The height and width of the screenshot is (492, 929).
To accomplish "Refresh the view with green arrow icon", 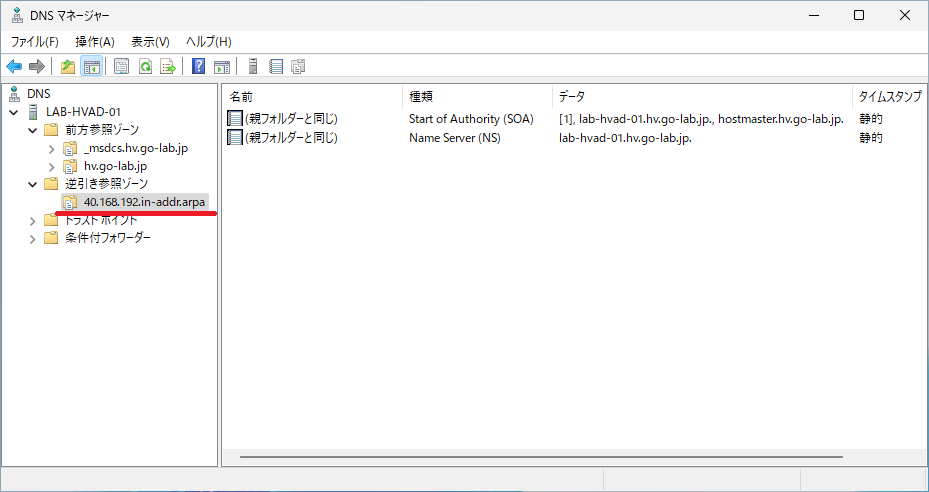I will coord(145,66).
